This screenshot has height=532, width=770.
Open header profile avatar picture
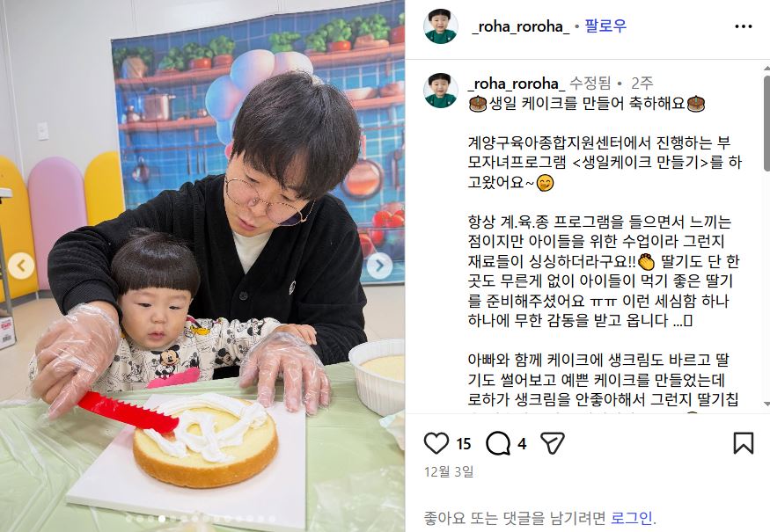(441, 26)
